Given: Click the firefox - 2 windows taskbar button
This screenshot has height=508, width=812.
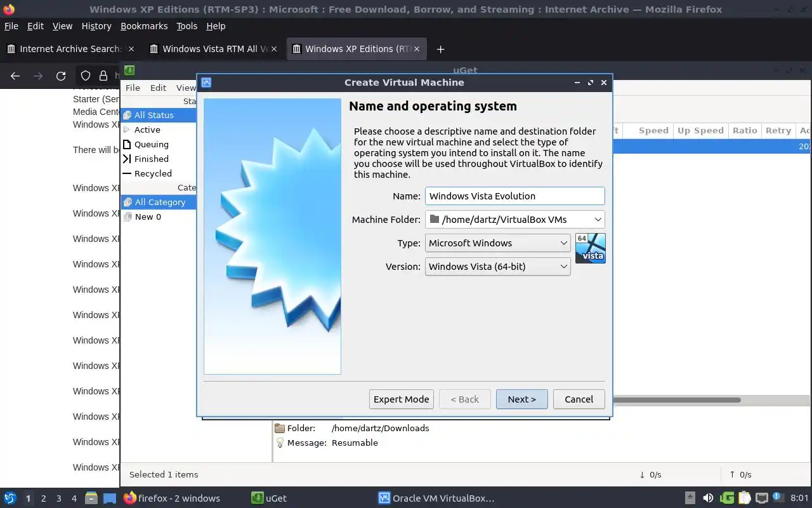Looking at the screenshot, I should point(172,498).
